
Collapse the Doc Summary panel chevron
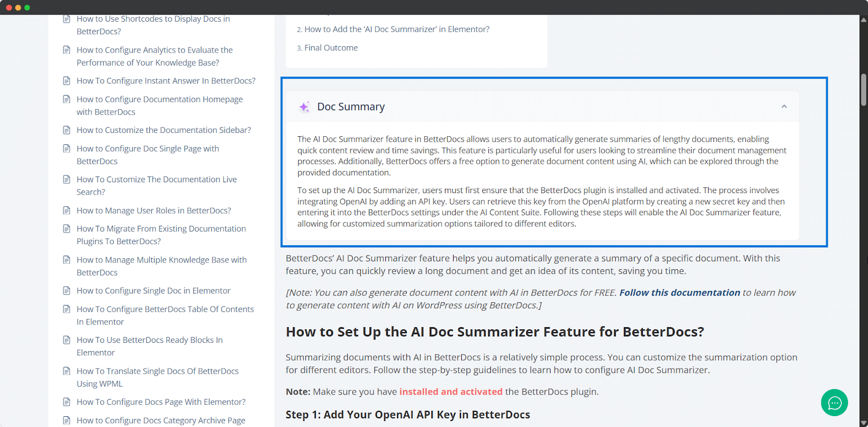784,106
